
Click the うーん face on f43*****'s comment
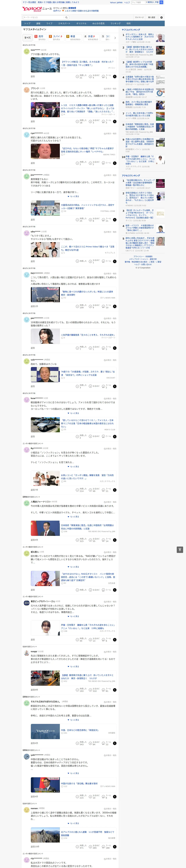point(104,306)
